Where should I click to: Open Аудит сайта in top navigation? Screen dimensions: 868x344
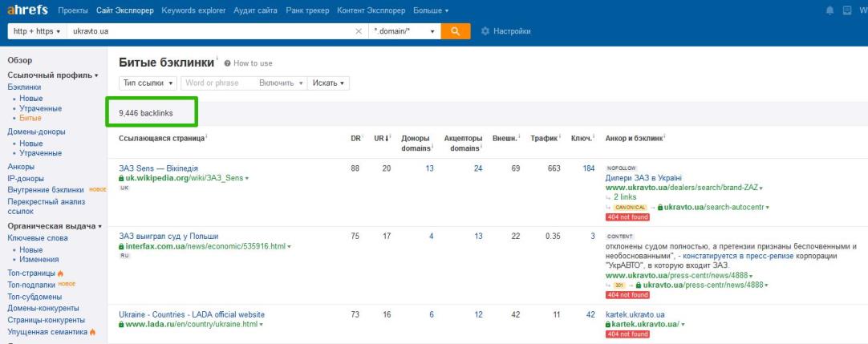point(256,10)
